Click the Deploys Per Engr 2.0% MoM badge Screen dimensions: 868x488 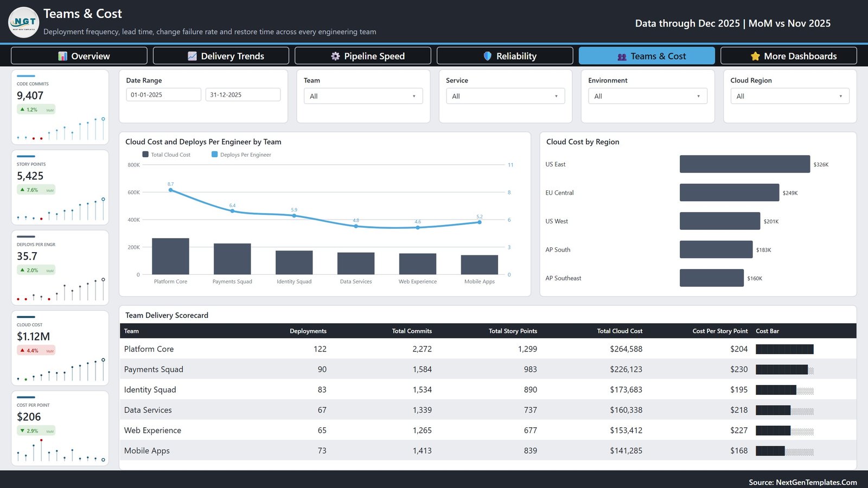(x=36, y=270)
